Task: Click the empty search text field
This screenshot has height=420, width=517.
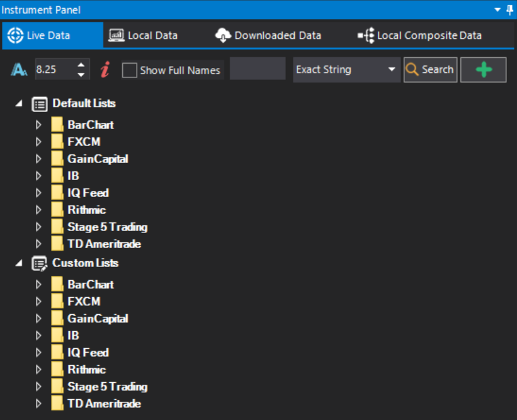Action: click(x=258, y=69)
